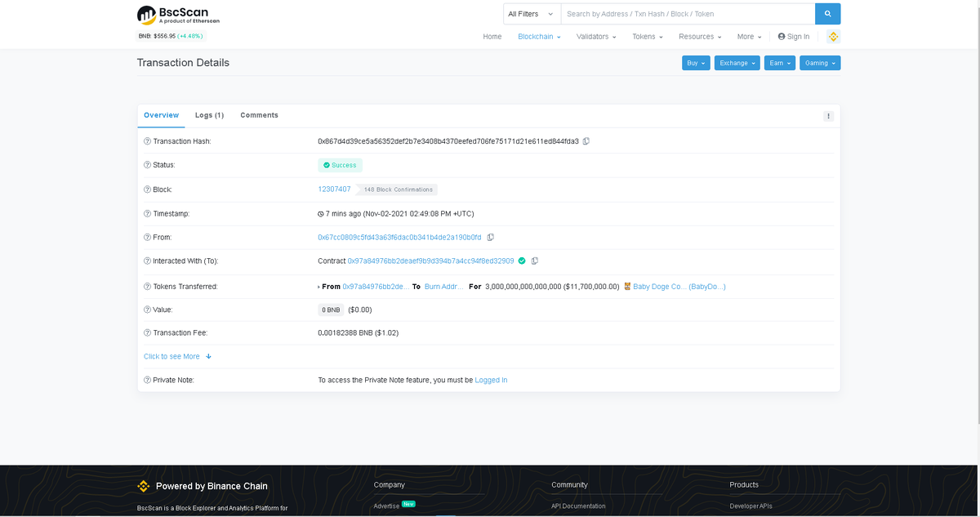Click the blue search magnifier button
Viewport: 980px width, 517px height.
coord(827,14)
